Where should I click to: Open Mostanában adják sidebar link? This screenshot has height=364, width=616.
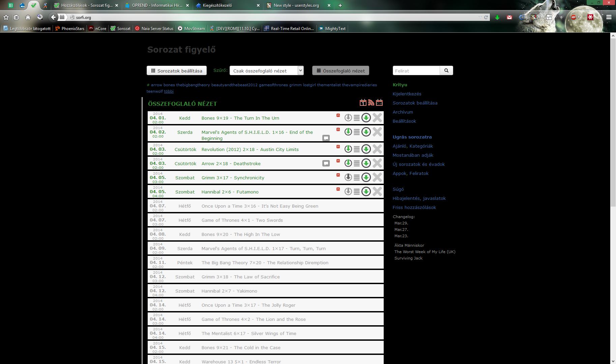(x=413, y=155)
